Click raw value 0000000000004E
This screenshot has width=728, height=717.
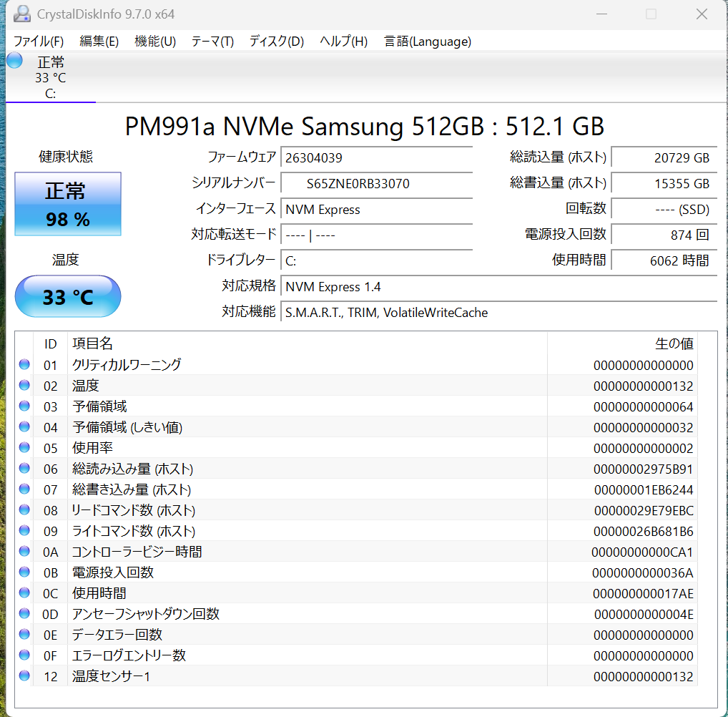tap(644, 614)
